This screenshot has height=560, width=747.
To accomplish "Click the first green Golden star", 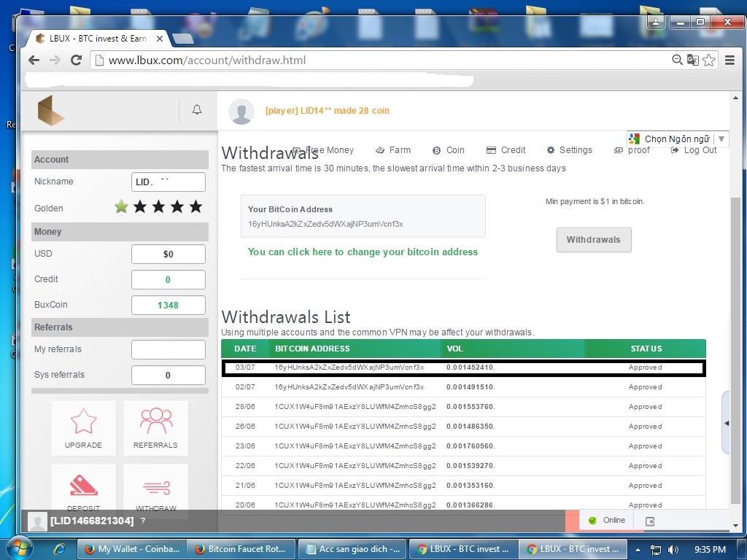I will click(122, 207).
